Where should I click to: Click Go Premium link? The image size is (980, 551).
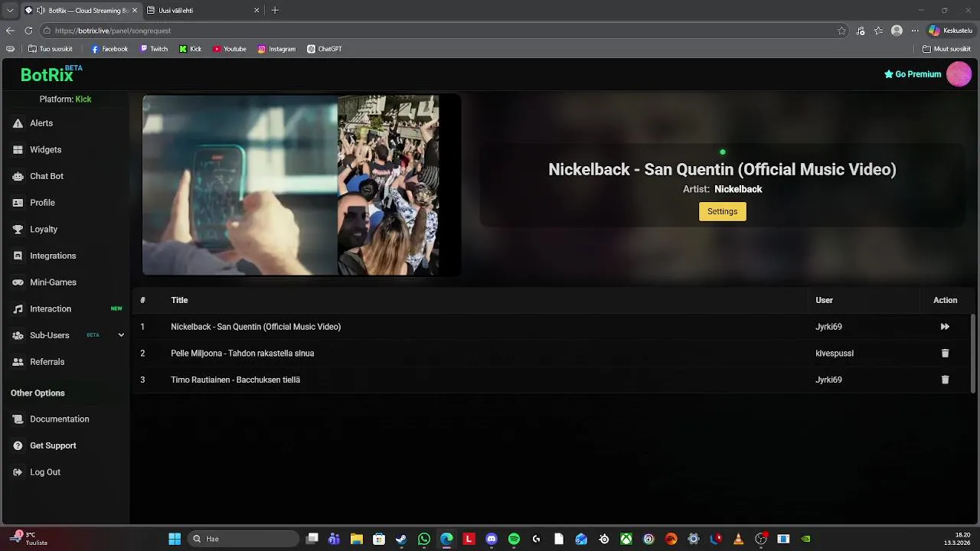[x=913, y=74]
